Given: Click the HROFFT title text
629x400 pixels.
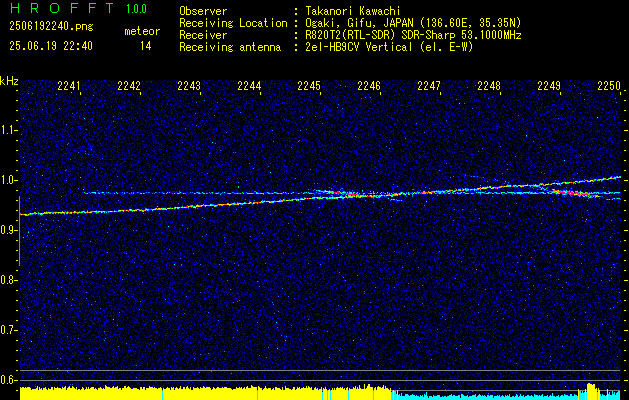Looking at the screenshot, I should point(63,8).
